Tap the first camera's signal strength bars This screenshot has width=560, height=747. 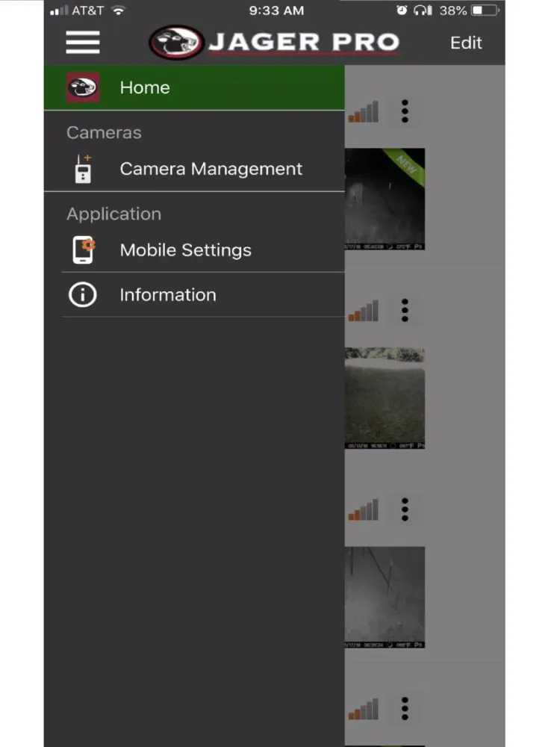tap(364, 111)
